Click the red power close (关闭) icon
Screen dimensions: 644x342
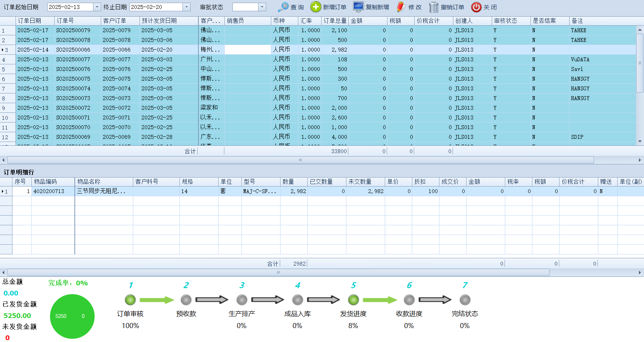(476, 7)
